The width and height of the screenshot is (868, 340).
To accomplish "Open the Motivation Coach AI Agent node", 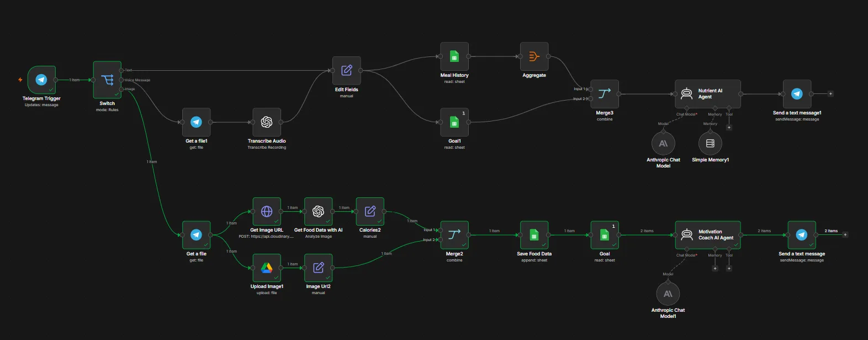I will click(x=708, y=235).
